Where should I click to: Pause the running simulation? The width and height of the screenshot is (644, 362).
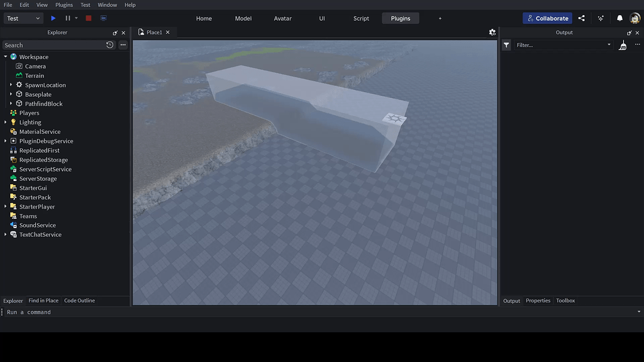coord(68,18)
